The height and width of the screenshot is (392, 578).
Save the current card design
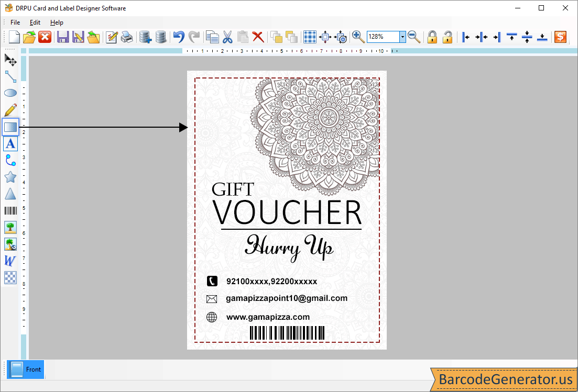click(x=63, y=37)
